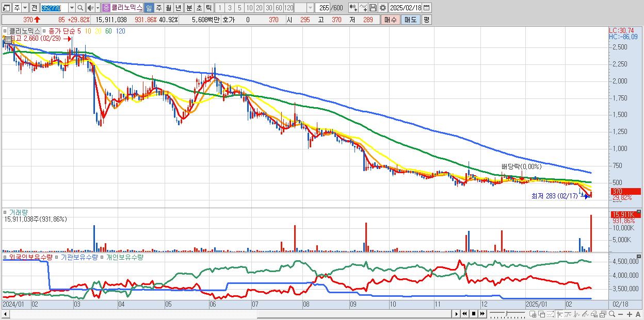Open the dropdown after the 120 interval button
Viewport: 644px width, 320px height.
[x=310, y=8]
